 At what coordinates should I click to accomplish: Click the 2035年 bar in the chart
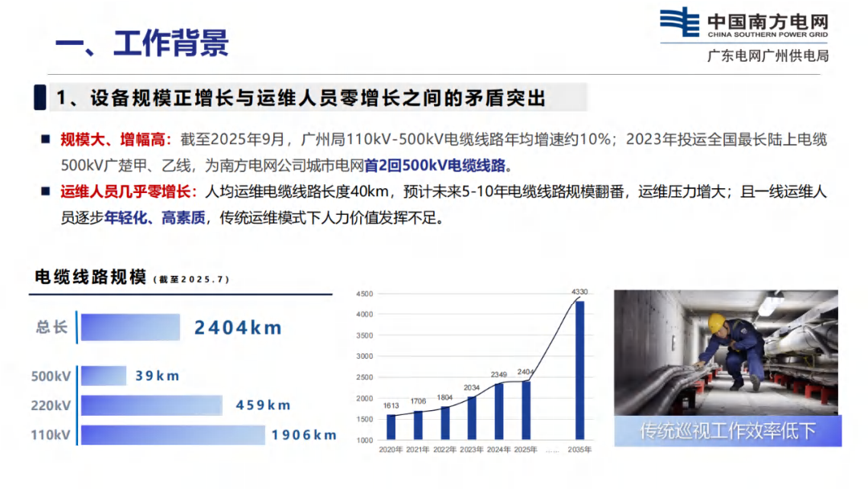579,370
